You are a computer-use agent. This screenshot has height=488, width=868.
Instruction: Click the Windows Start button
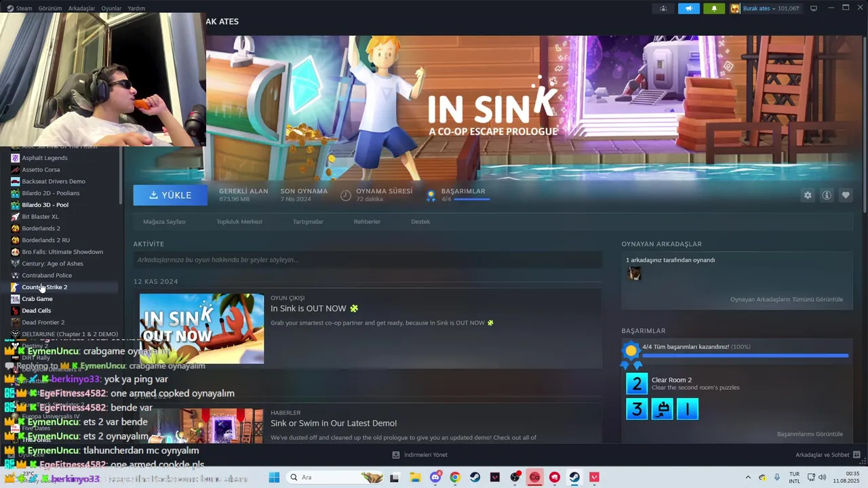(x=274, y=477)
